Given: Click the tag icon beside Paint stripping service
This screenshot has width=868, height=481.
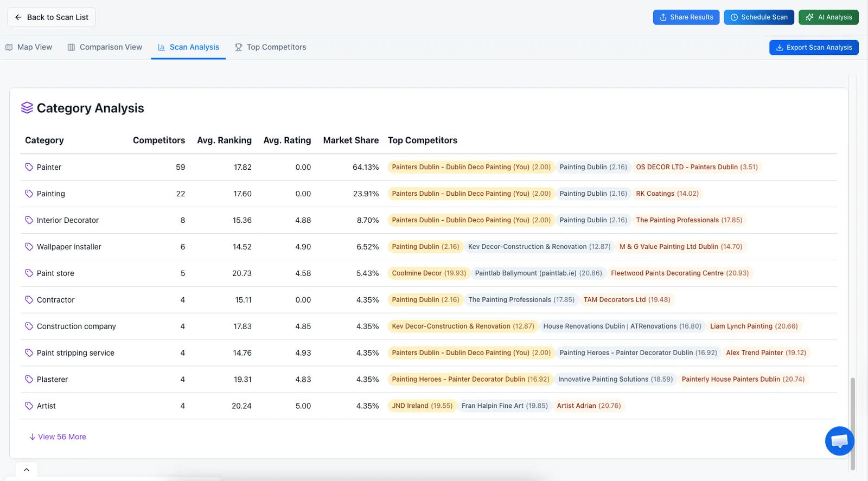Looking at the screenshot, I should point(29,353).
